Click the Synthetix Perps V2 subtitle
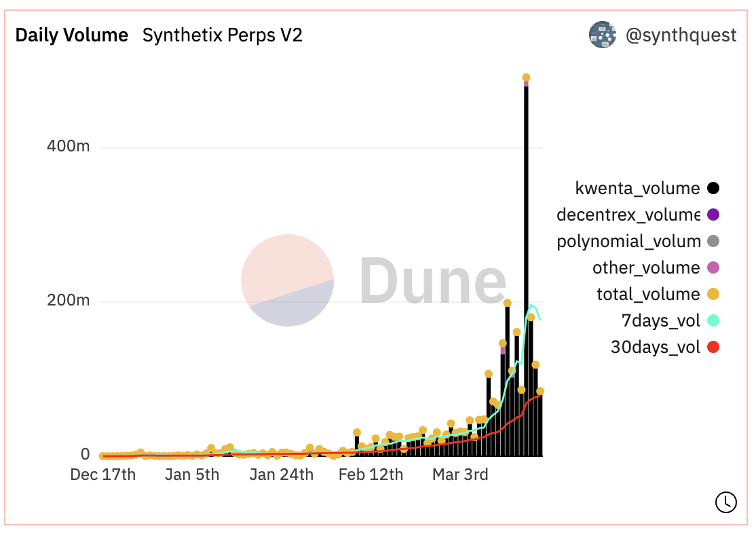756x539 pixels. tap(222, 35)
